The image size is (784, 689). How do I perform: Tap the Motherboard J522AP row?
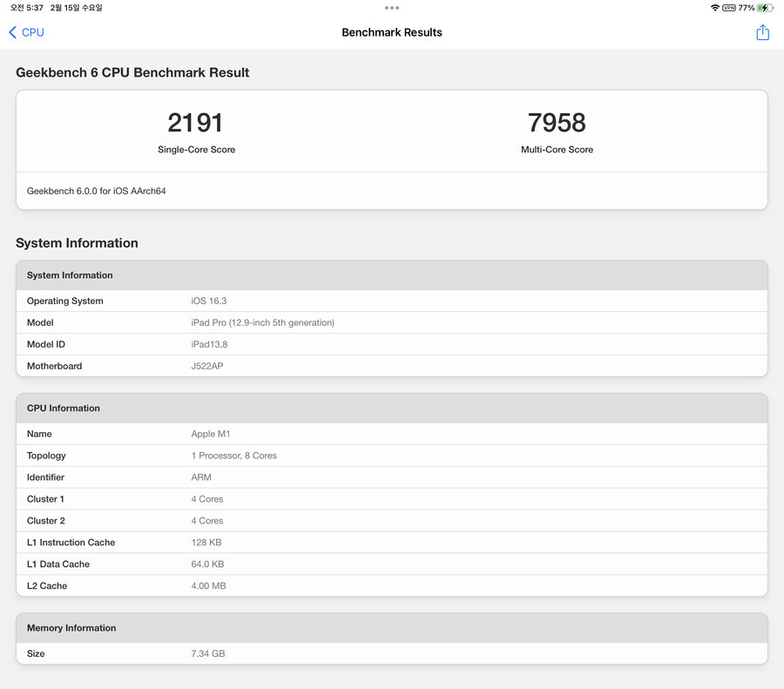391,367
